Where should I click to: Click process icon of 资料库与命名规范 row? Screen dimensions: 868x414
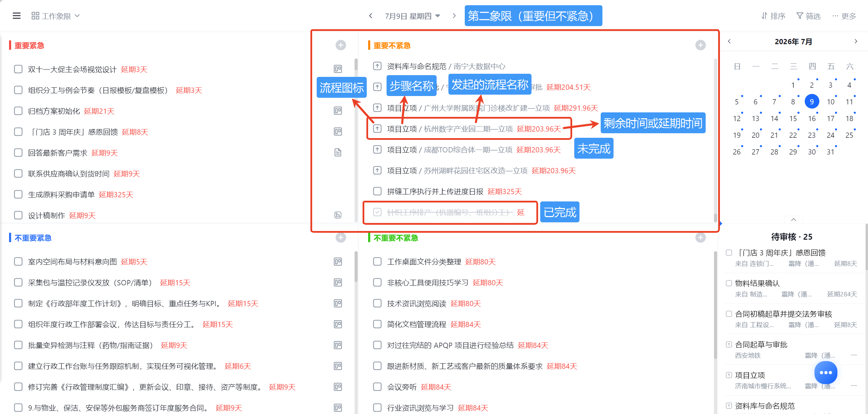click(377, 66)
